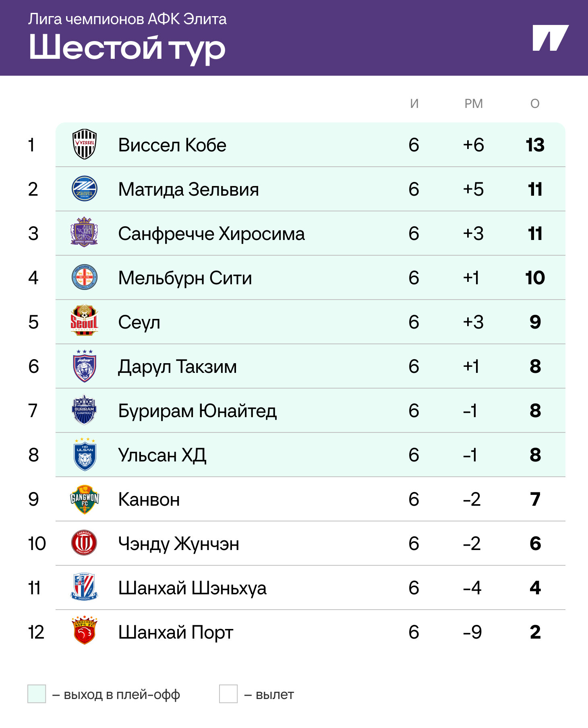Click the Melbourne City round badge
588x728 pixels.
point(85,277)
